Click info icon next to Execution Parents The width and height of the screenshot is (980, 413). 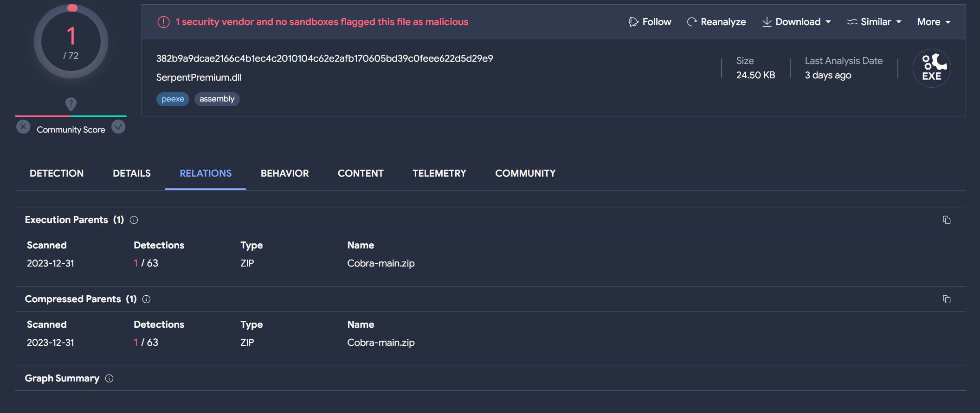click(134, 220)
